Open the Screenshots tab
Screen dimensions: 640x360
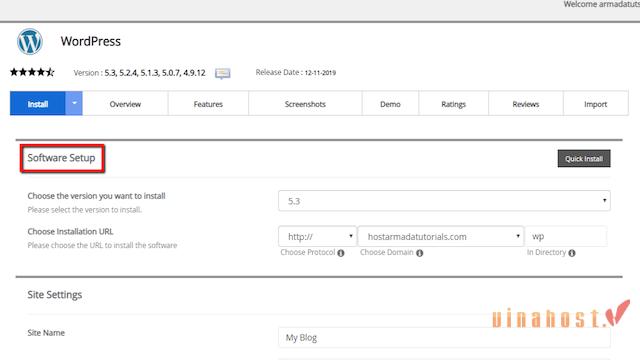point(305,104)
